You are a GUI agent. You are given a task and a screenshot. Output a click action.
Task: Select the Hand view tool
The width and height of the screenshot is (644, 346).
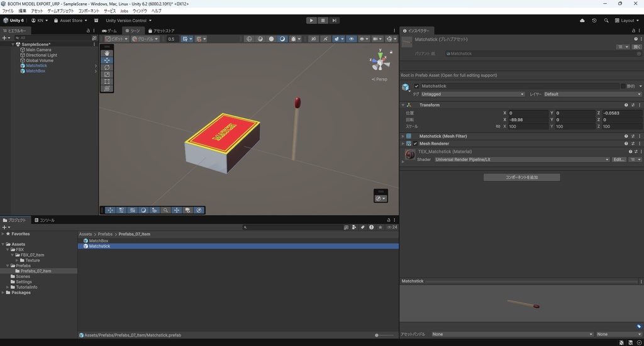click(x=107, y=53)
